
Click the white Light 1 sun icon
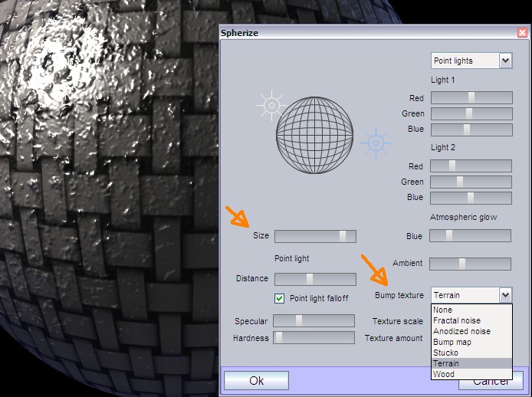[271, 106]
